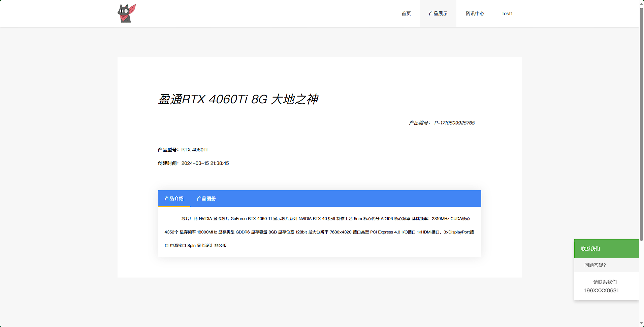Switch to the 产品介绍 tab
Screen dimensions: 644x327
tap(174, 198)
